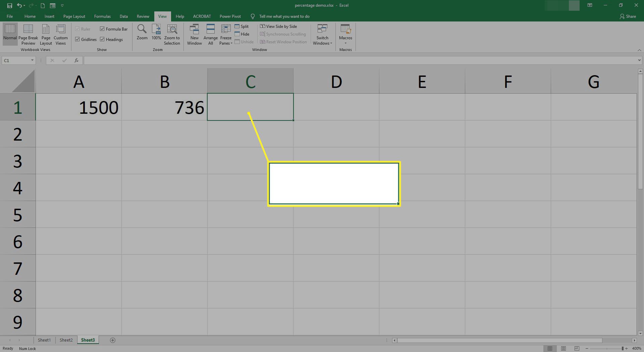
Task: Open Freeze Panes dropdown
Action: click(226, 34)
